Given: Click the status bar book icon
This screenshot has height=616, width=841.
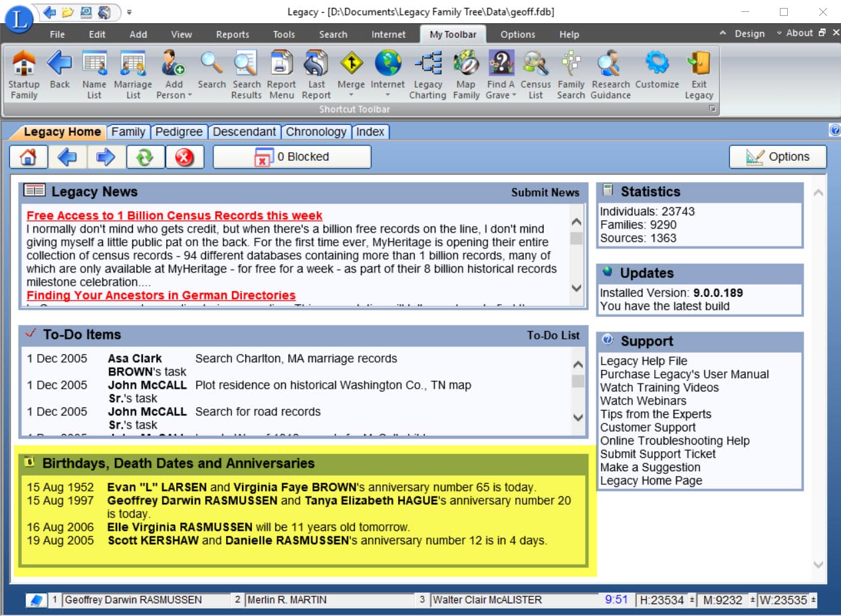Looking at the screenshot, I should (x=37, y=600).
